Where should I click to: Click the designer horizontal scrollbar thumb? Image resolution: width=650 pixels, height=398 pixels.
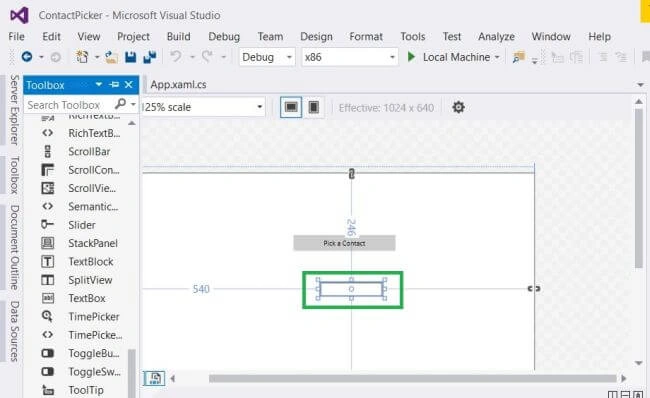click(412, 378)
